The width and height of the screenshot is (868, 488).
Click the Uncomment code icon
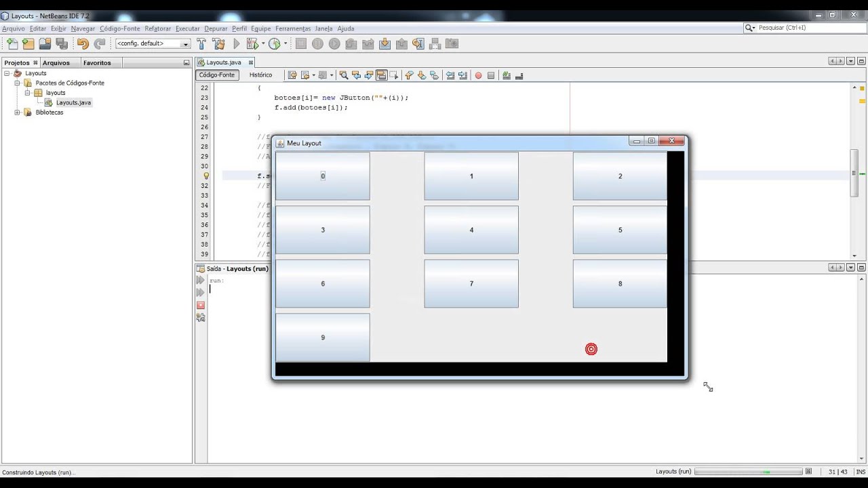coord(519,75)
